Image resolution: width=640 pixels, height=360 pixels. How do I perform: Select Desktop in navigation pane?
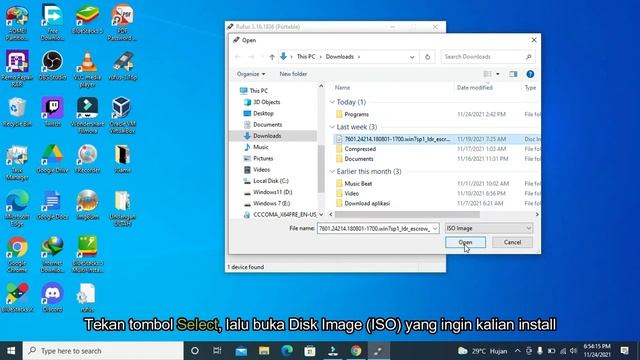pos(263,113)
